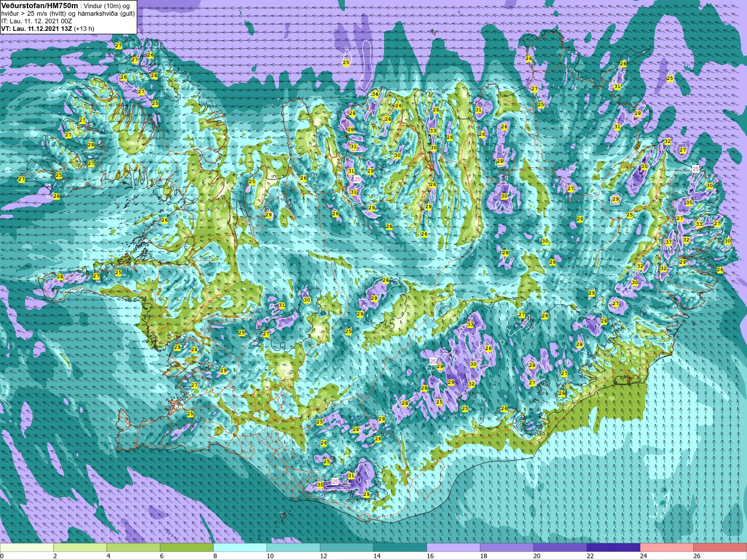Click the 18–20 medium purple legend swatch
747x560 pixels.
[507, 548]
